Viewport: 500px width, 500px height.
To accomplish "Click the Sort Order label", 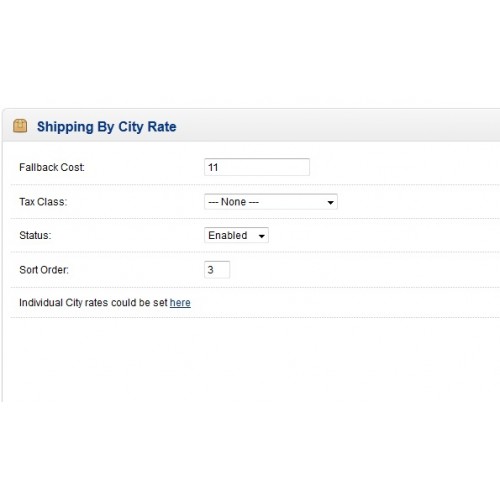I will click(44, 270).
